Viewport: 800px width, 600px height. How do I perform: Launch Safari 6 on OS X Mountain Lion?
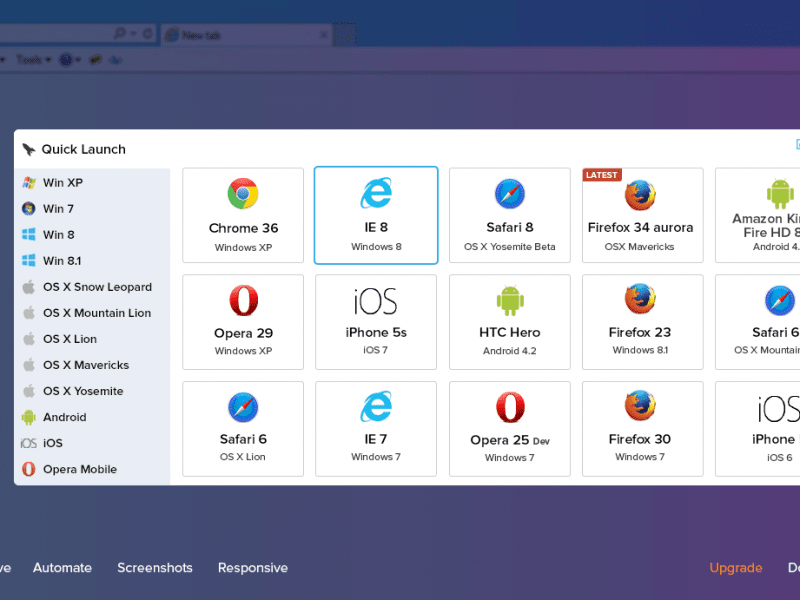pyautogui.click(x=758, y=322)
